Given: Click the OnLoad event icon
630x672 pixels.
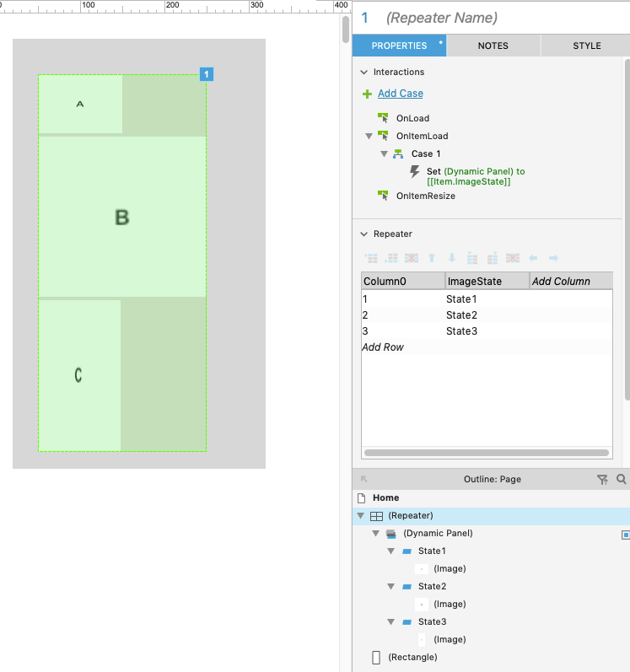Looking at the screenshot, I should click(x=382, y=118).
